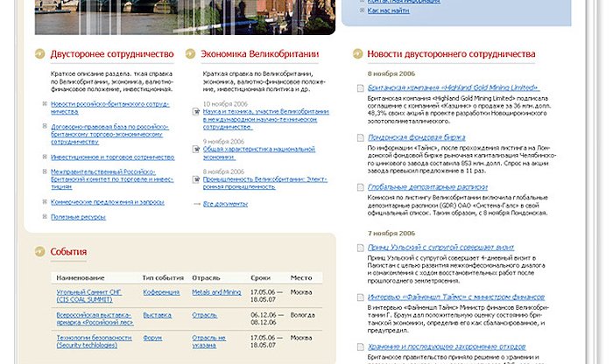Click document icon next to Промышленность Великобритании link
The height and width of the screenshot is (364, 613).
point(196,179)
